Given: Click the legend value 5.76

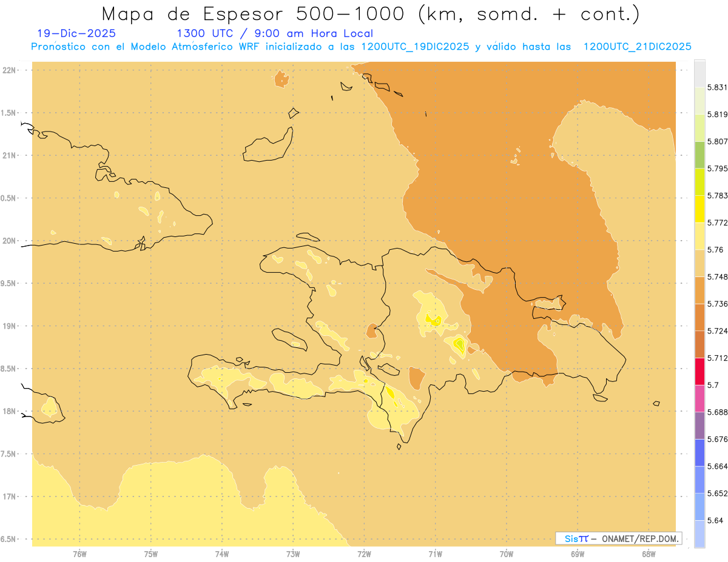Looking at the screenshot, I should click(x=715, y=250).
